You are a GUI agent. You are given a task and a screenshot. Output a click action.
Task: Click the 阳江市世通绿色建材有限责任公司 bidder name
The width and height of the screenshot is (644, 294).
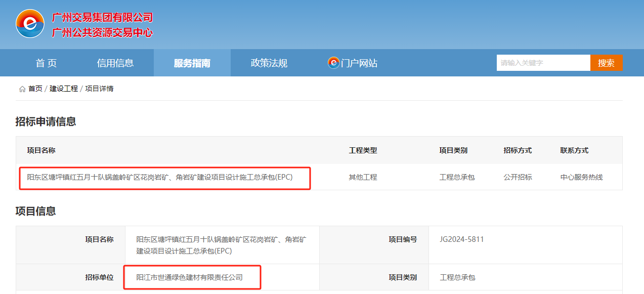pos(190,277)
